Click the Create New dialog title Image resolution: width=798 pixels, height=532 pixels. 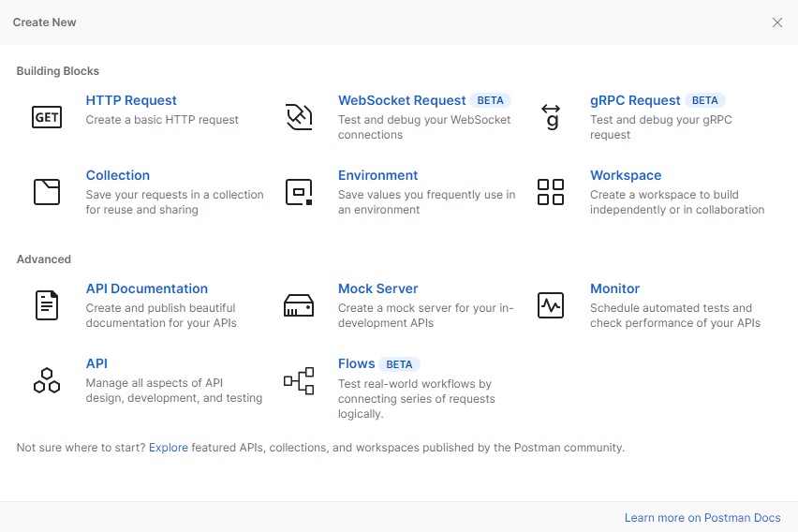[44, 22]
